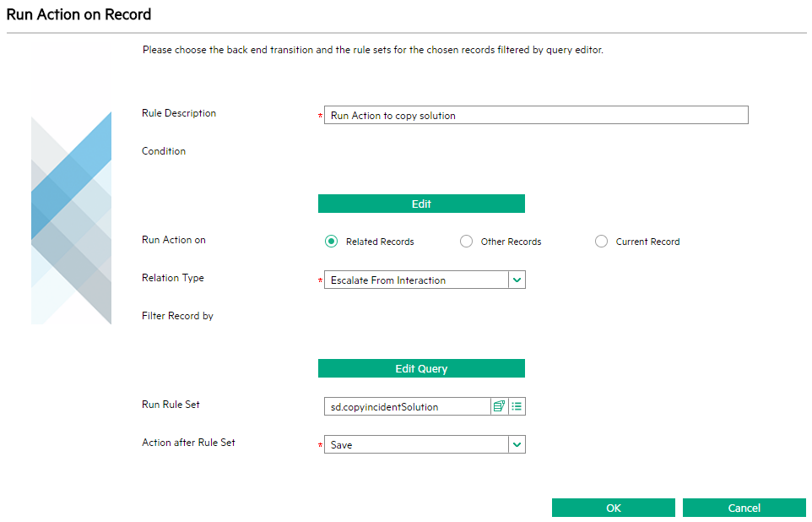The image size is (812, 522).
Task: Click the instruction text about back end transition
Action: pyautogui.click(x=373, y=50)
